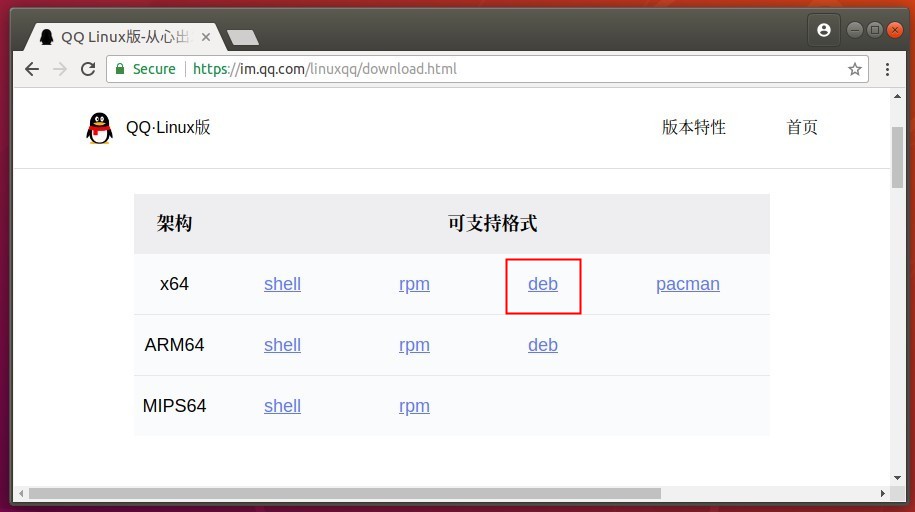The height and width of the screenshot is (512, 915).
Task: Maximize the Chrome window
Action: [875, 30]
